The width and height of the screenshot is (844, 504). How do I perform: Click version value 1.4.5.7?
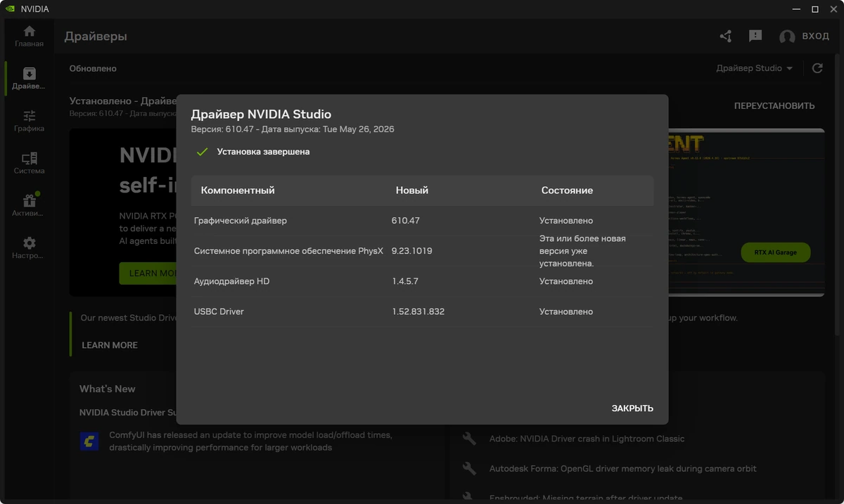pos(405,281)
